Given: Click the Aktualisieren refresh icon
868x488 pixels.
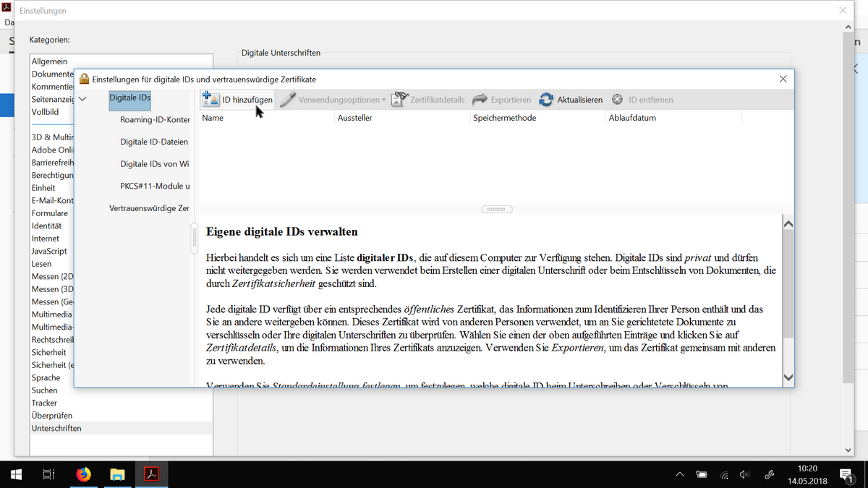Looking at the screenshot, I should point(546,100).
